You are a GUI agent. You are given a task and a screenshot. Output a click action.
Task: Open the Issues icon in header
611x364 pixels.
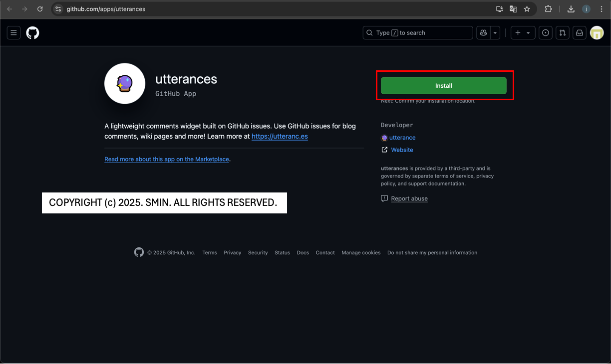coord(546,33)
